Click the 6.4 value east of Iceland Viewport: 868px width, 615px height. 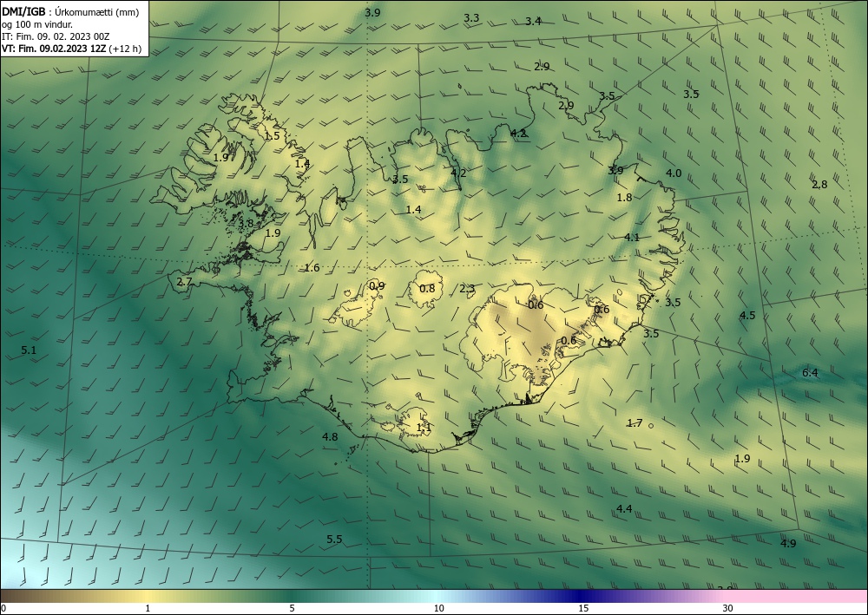(810, 373)
